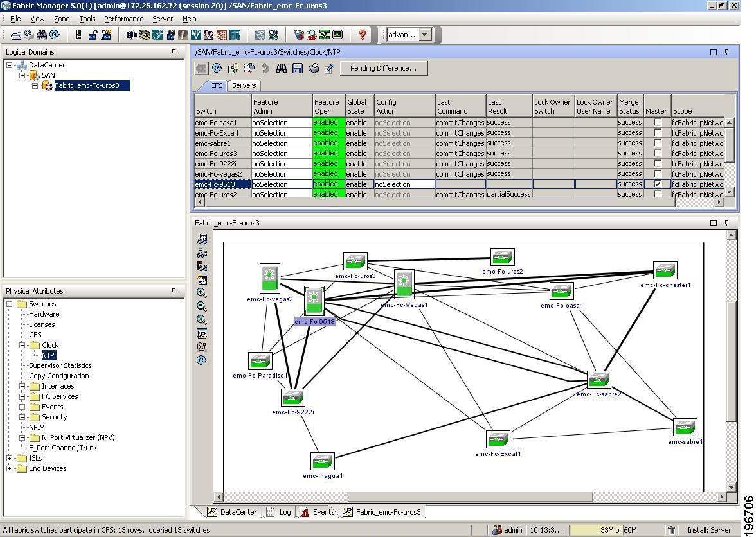This screenshot has height=537, width=756.
Task: Check Master box for emc-sabre1
Action: (658, 143)
